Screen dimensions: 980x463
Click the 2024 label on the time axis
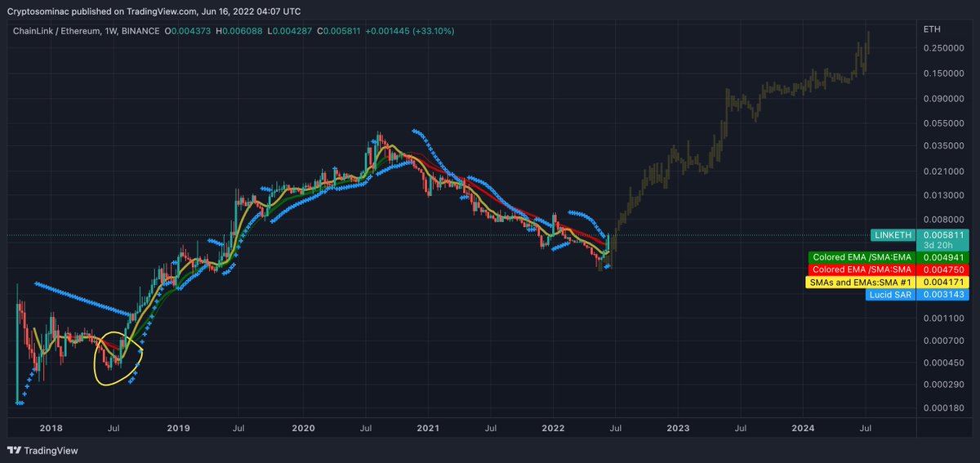tap(803, 428)
